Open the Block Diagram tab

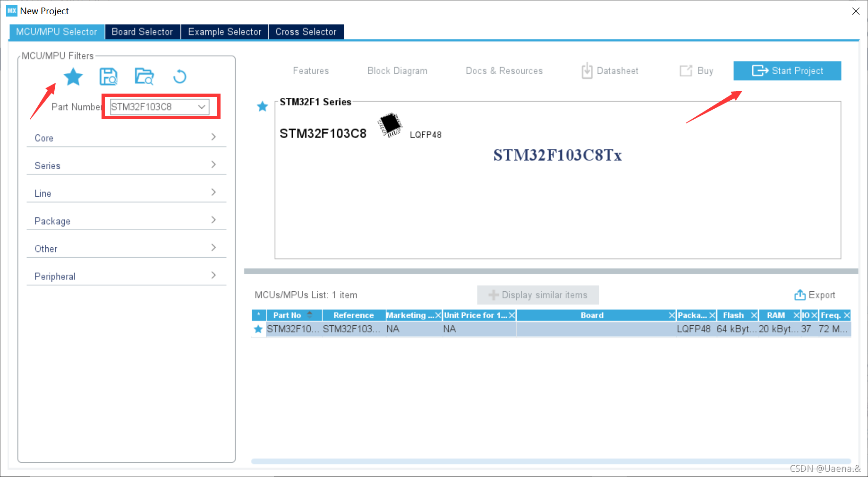tap(398, 71)
